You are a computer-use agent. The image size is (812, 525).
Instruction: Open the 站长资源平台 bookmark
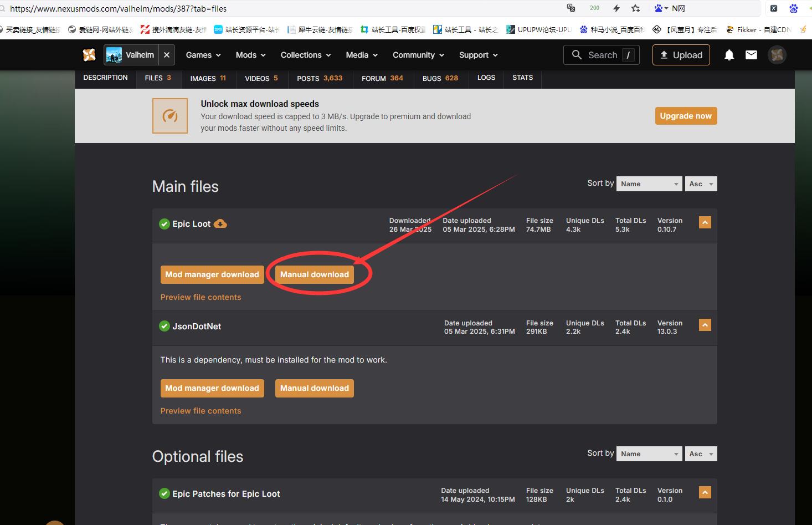[246, 29]
